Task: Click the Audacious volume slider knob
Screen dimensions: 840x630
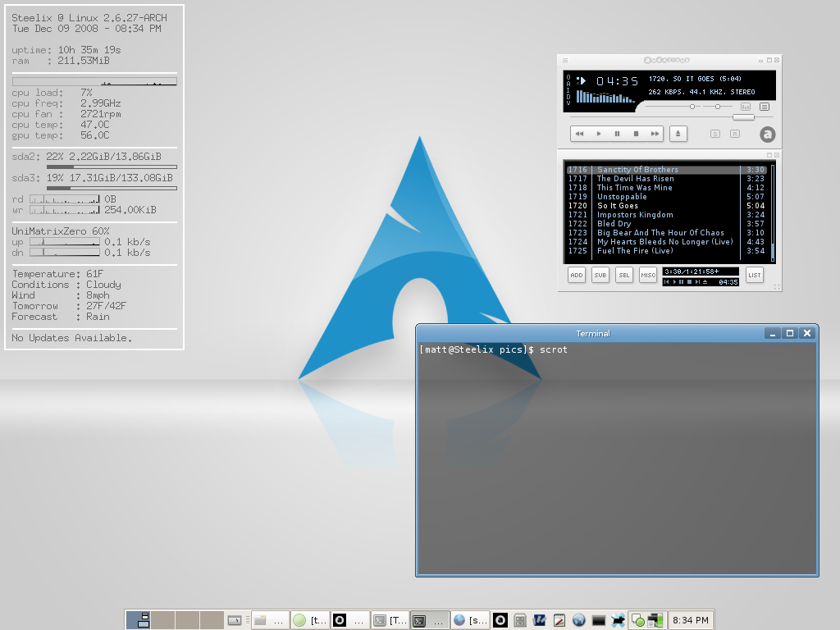Action: (692, 107)
